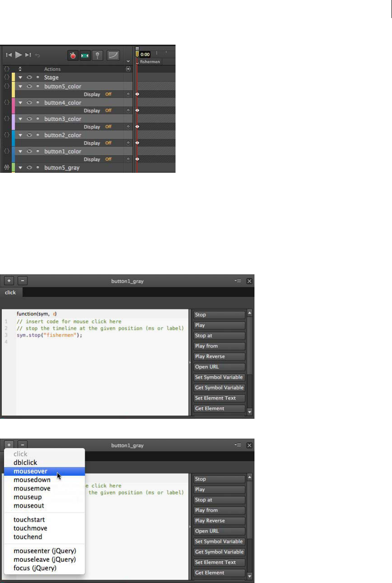This screenshot has width=392, height=583.
Task: Click the code line sym.stop("fishermen");
Action: [x=50, y=335]
